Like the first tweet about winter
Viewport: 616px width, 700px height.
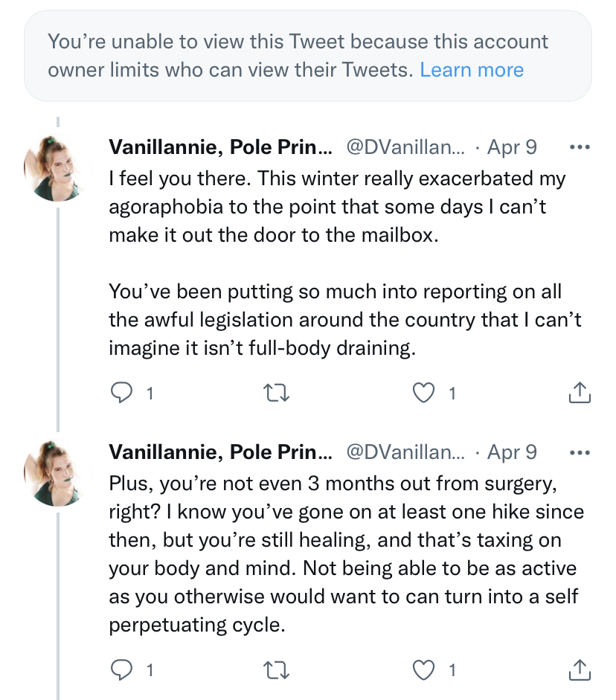[424, 393]
